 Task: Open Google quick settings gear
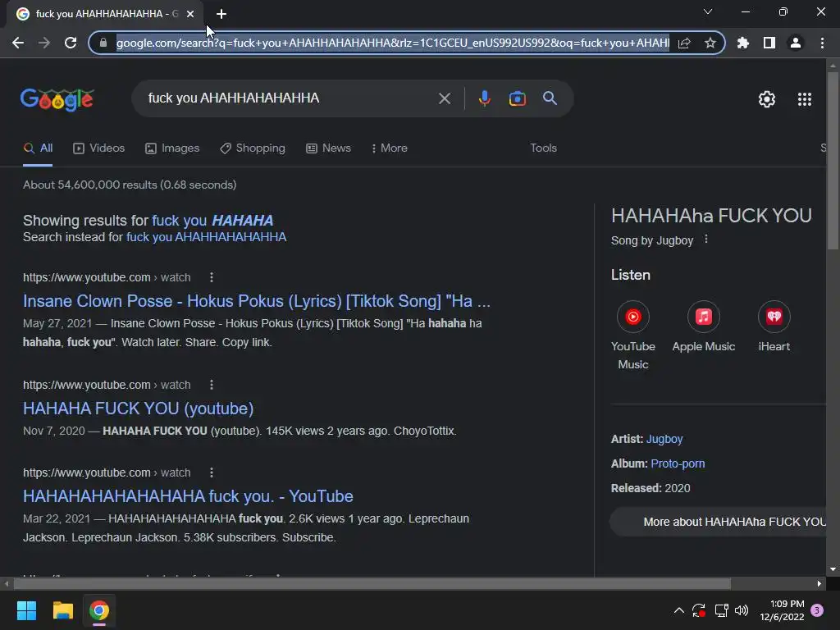(767, 99)
